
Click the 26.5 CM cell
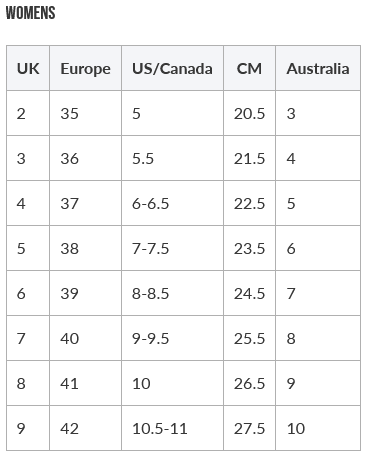pos(249,383)
